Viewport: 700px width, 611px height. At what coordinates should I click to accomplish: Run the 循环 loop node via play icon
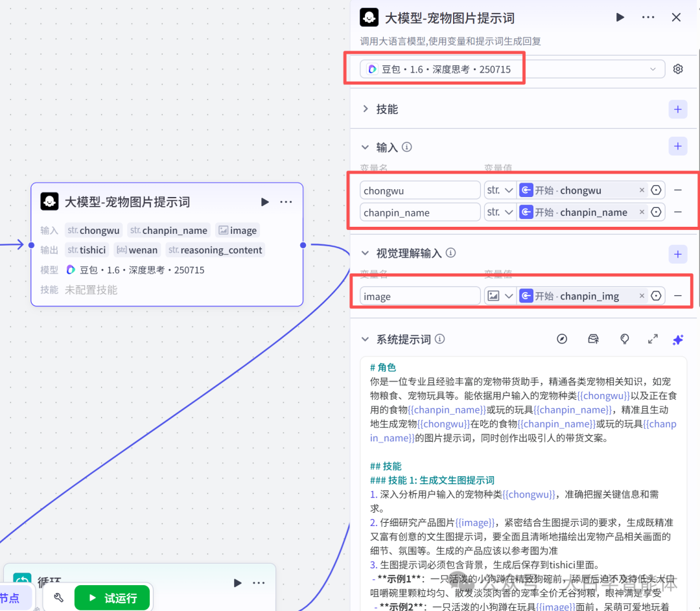coord(237,582)
